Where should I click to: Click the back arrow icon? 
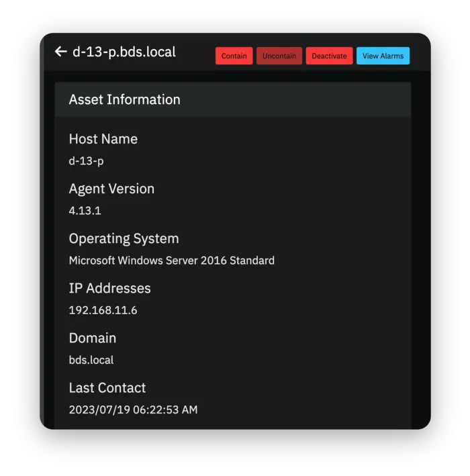point(61,52)
